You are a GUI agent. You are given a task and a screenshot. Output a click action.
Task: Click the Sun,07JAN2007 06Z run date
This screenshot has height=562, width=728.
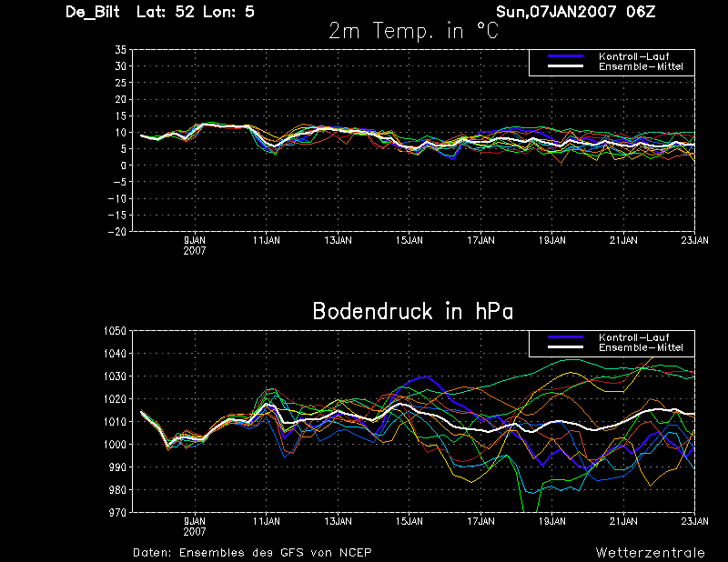pos(575,12)
